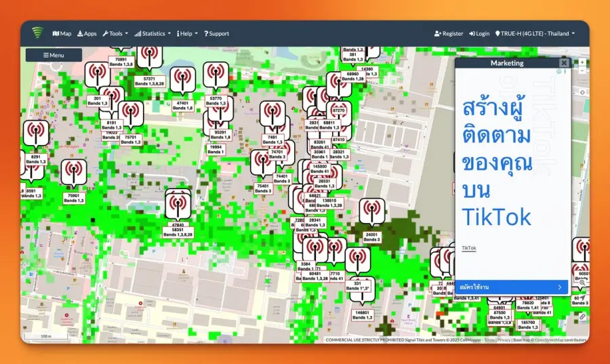Open the Support page
The height and width of the screenshot is (364, 610).
click(x=217, y=33)
